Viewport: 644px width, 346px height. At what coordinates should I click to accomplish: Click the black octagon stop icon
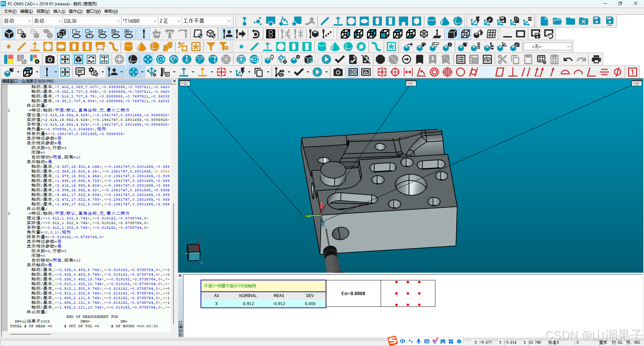coord(380,60)
